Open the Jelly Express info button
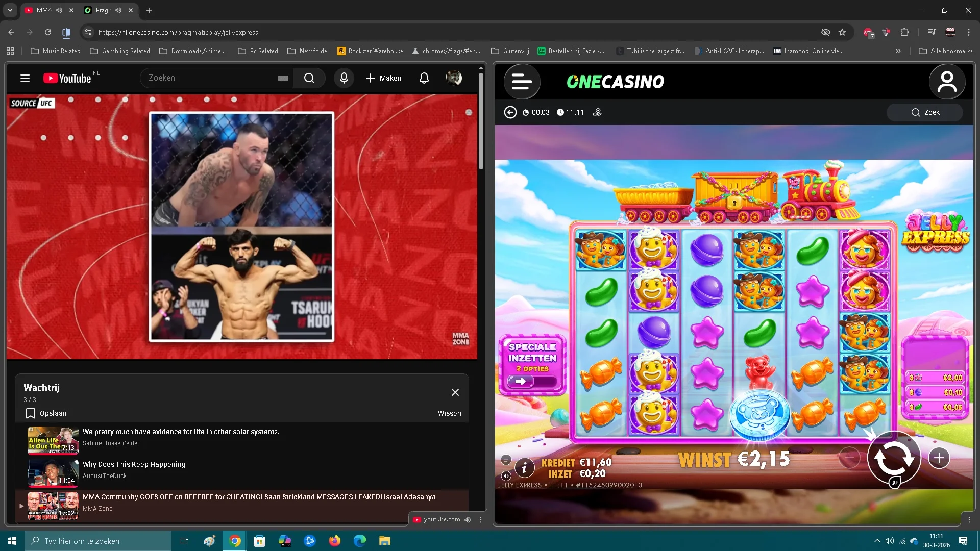The image size is (980, 551). pyautogui.click(x=524, y=467)
